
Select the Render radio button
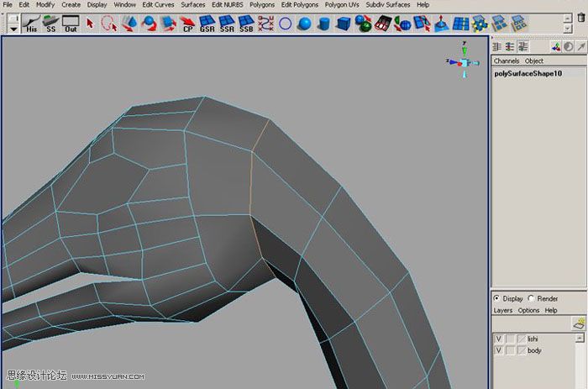coord(531,298)
